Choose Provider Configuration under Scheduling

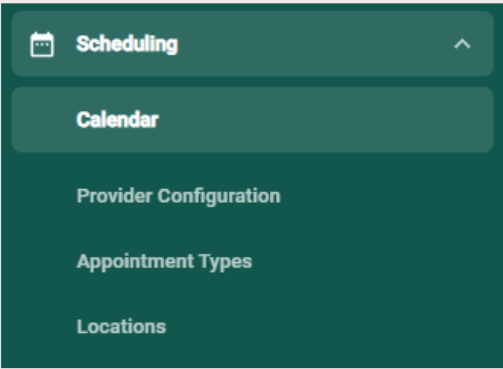pos(178,196)
